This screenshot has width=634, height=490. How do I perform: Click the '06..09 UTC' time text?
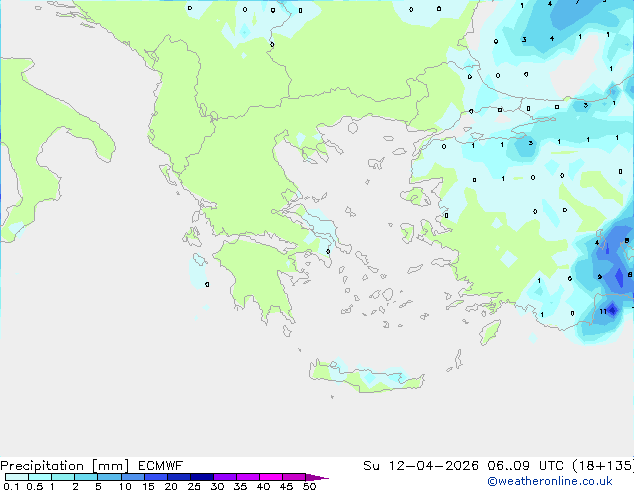(525, 466)
